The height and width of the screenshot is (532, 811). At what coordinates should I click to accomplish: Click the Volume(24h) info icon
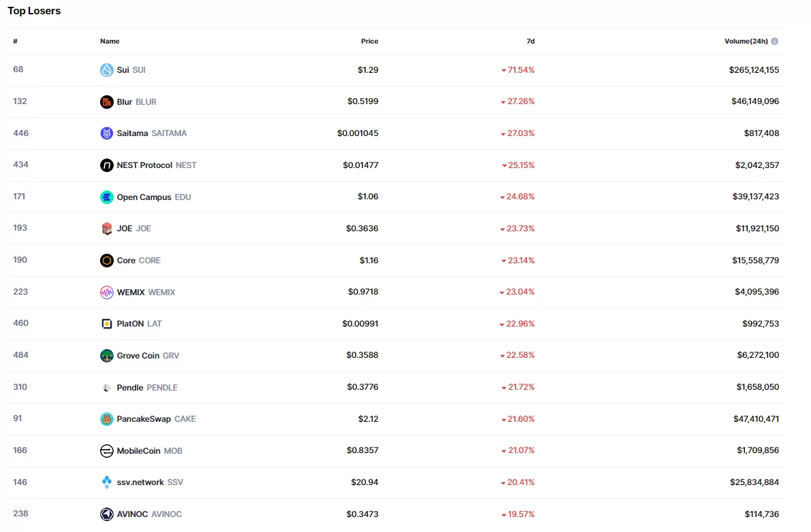click(774, 41)
